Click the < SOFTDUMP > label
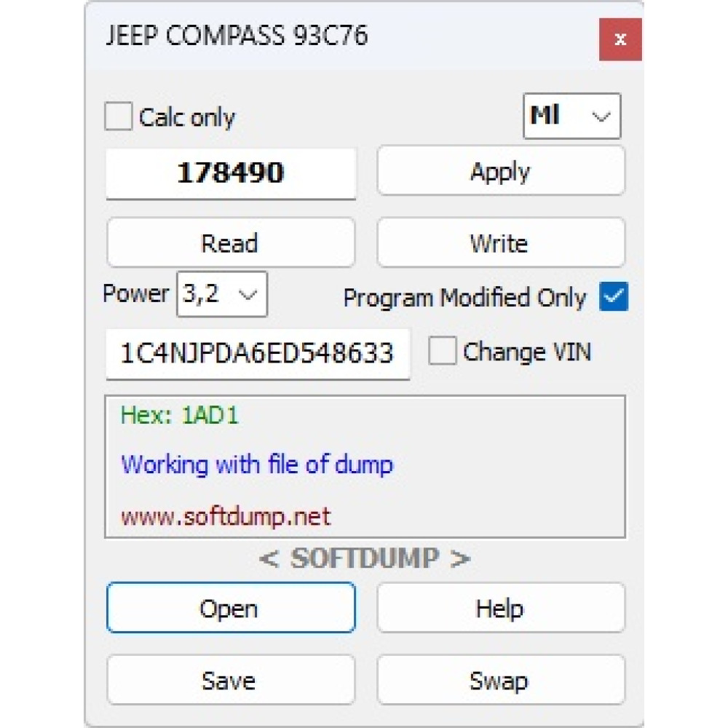 click(365, 558)
